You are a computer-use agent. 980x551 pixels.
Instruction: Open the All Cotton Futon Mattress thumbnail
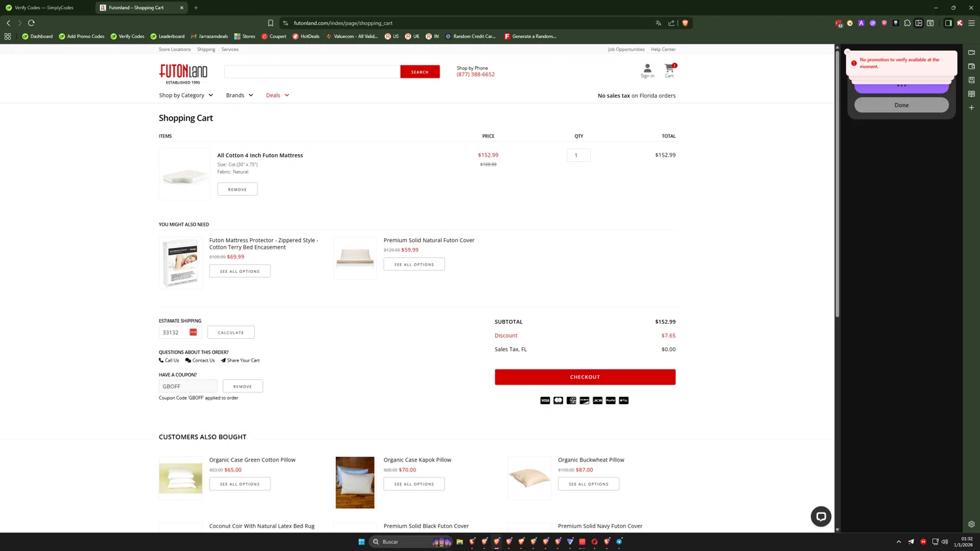click(x=185, y=174)
